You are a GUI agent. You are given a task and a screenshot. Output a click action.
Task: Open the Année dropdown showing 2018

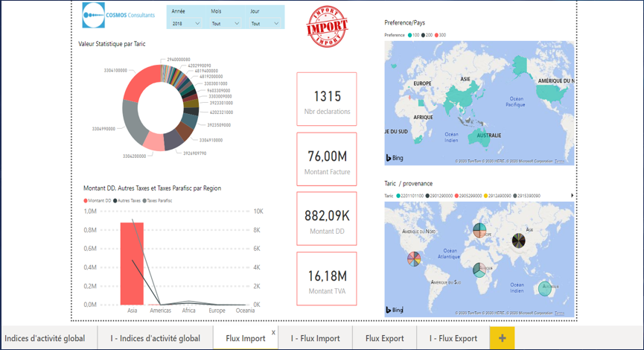point(185,23)
